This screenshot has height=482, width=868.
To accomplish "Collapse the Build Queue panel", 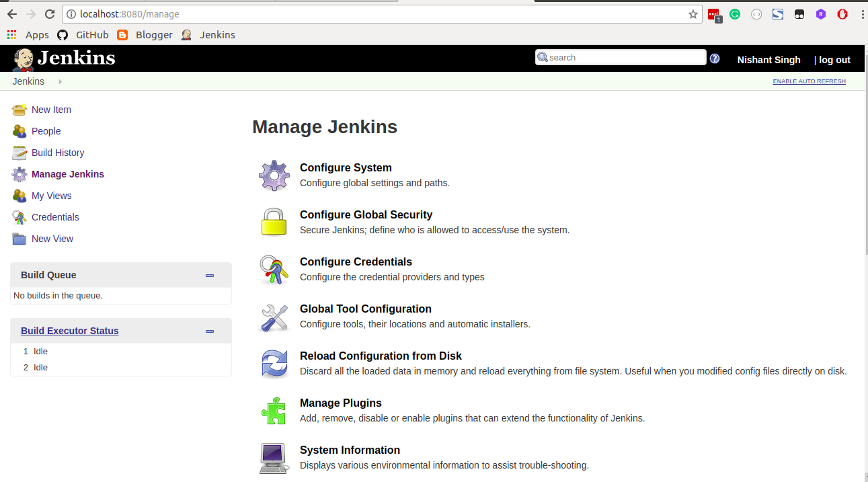I will coord(209,275).
